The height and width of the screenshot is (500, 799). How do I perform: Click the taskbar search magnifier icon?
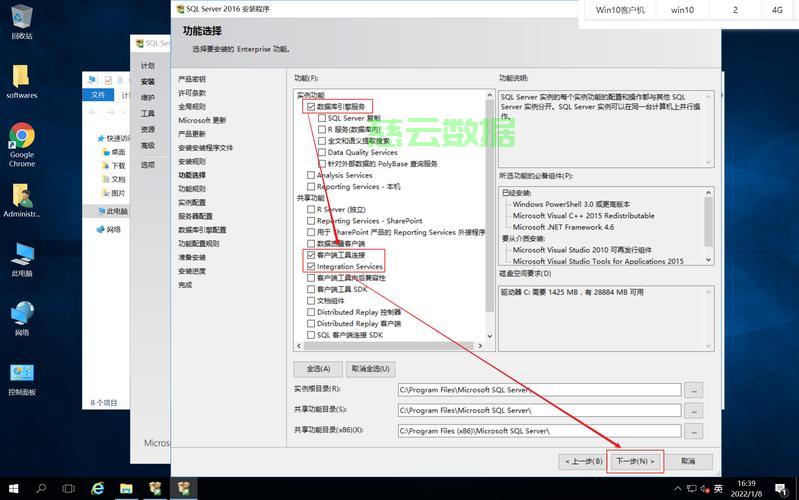click(x=41, y=489)
